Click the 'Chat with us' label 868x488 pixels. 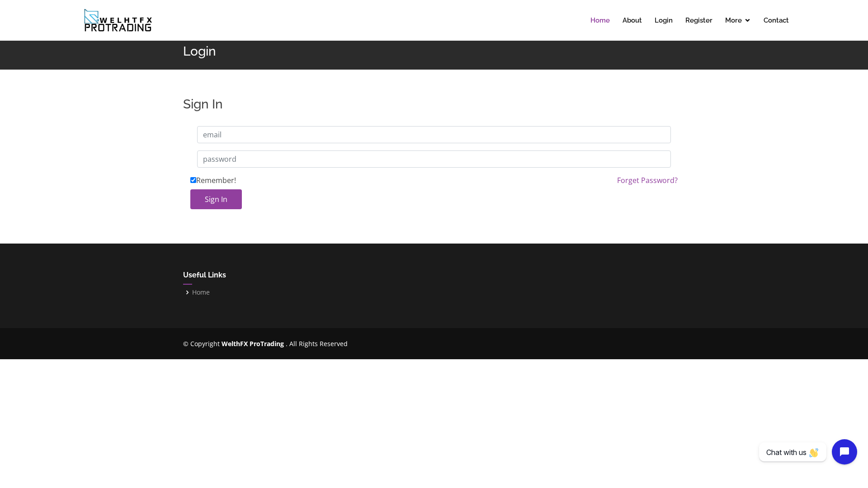(793, 452)
